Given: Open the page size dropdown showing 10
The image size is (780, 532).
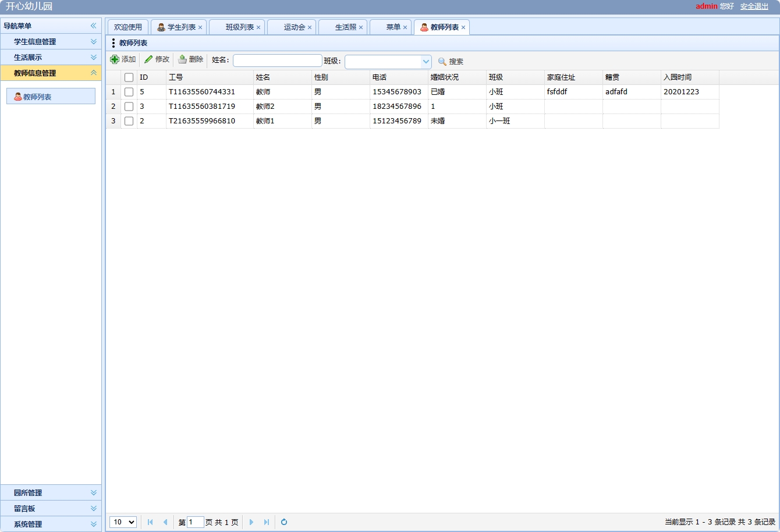Looking at the screenshot, I should point(123,522).
